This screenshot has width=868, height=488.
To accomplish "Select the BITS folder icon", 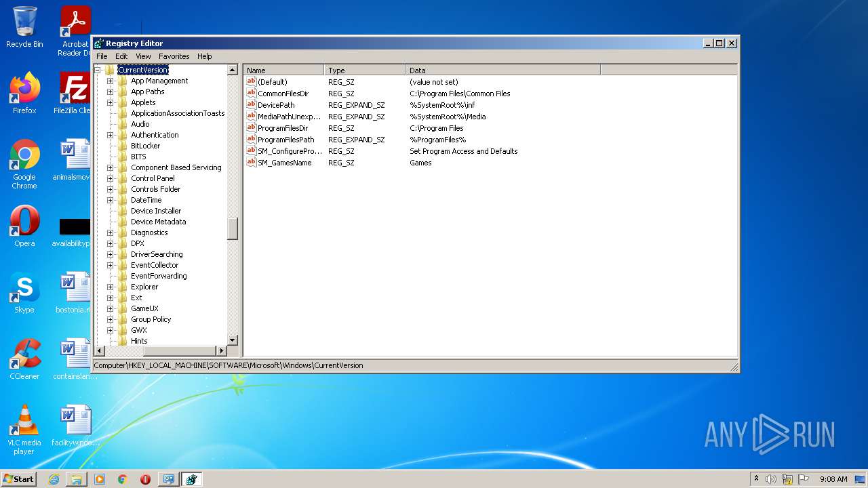I will click(123, 157).
